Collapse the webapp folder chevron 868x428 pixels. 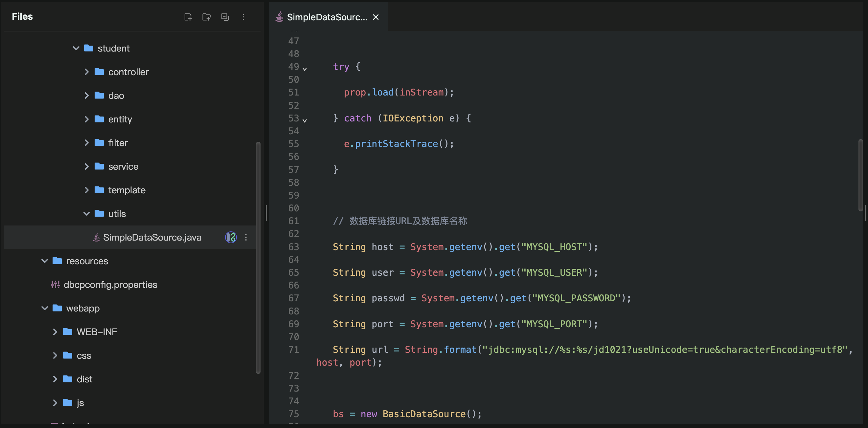pyautogui.click(x=44, y=308)
